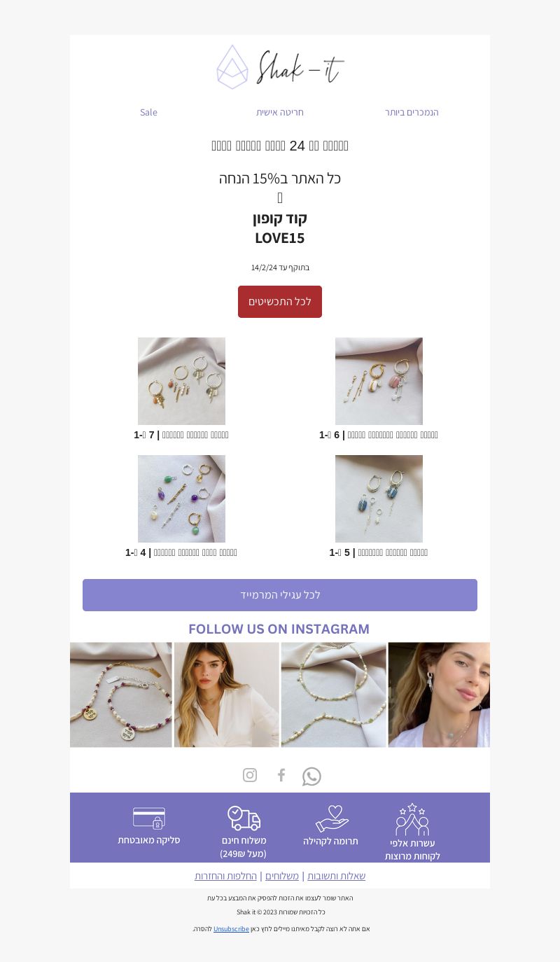560x962 pixels.
Task: Open the Instagram icon link
Action: pos(250,775)
